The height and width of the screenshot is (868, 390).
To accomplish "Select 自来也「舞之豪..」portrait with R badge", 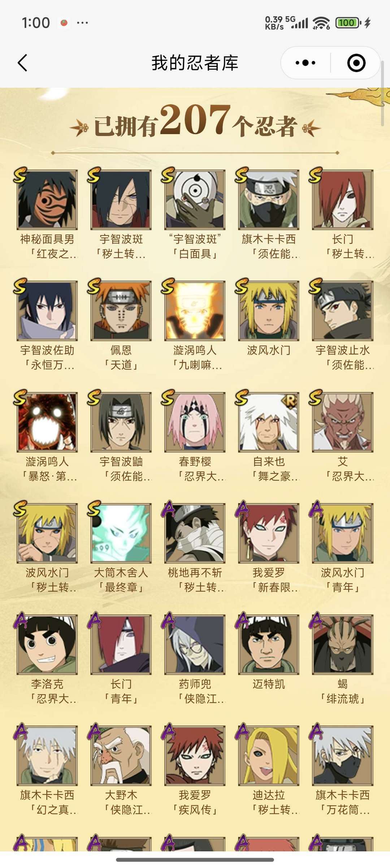I will (x=269, y=422).
